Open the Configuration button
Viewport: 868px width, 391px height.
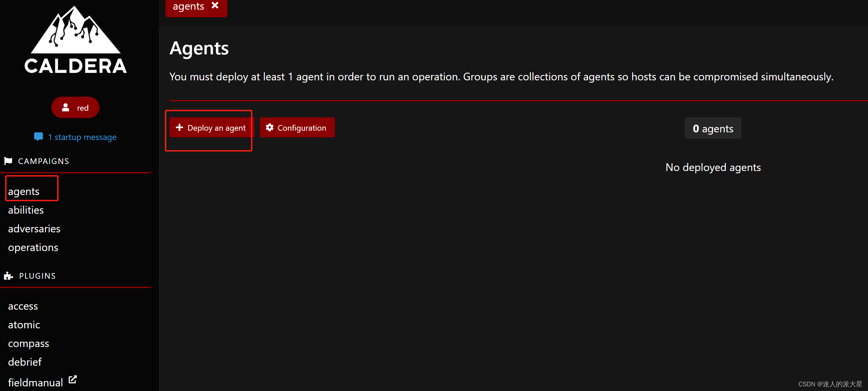[297, 128]
